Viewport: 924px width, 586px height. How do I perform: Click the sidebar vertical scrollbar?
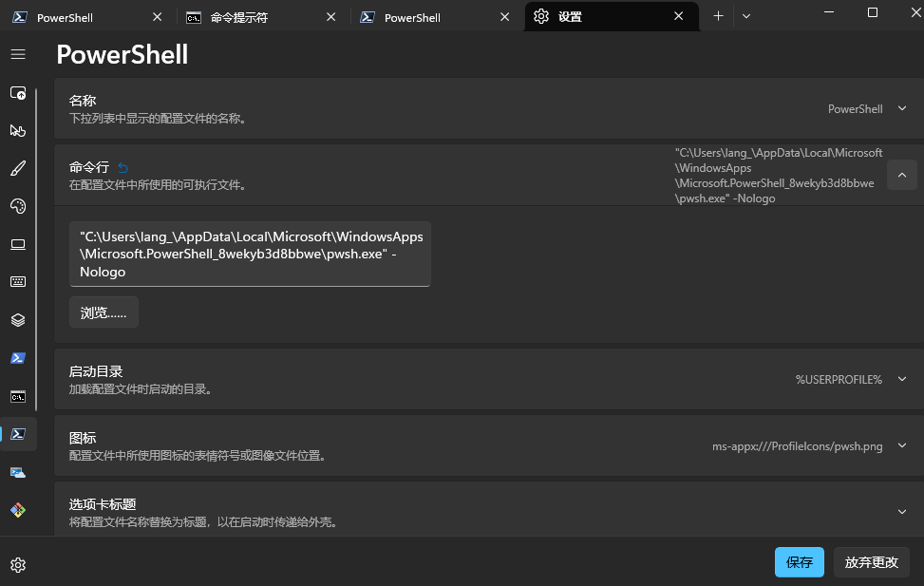[x=36, y=250]
